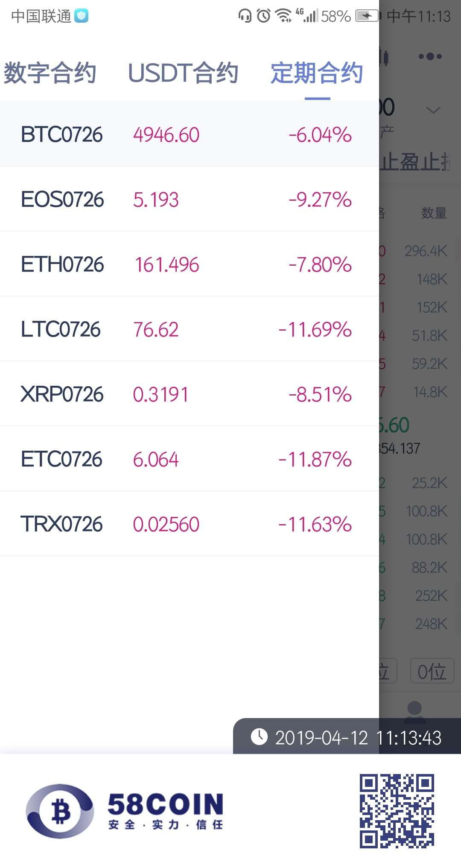The image size is (461, 868).
Task: Click the clock icon beside the timestamp
Action: tap(259, 737)
